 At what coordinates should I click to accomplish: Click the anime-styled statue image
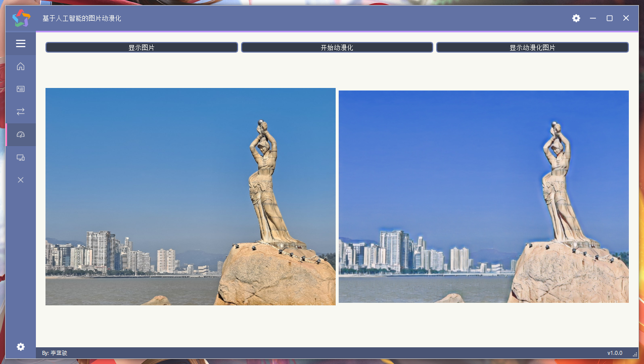pyautogui.click(x=484, y=197)
